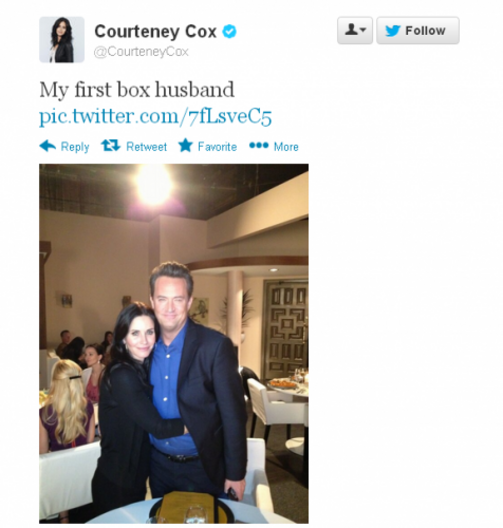The height and width of the screenshot is (528, 503).
Task: Expand the user actions dropdown caret
Action: coord(363,30)
